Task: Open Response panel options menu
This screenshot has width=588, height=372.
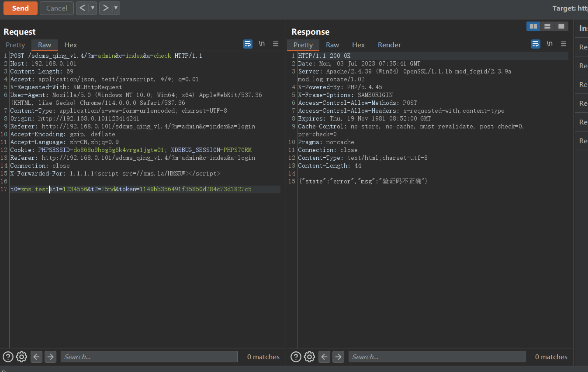Action: [x=564, y=44]
